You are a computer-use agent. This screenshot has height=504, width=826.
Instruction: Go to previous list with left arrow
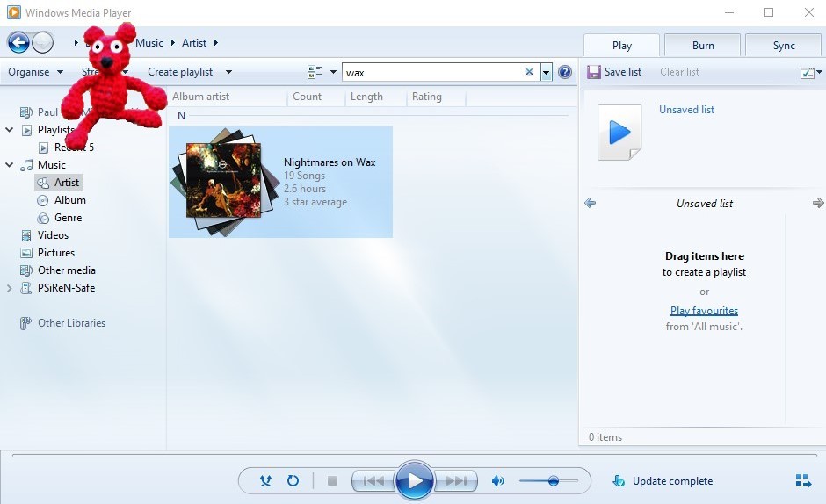[590, 204]
